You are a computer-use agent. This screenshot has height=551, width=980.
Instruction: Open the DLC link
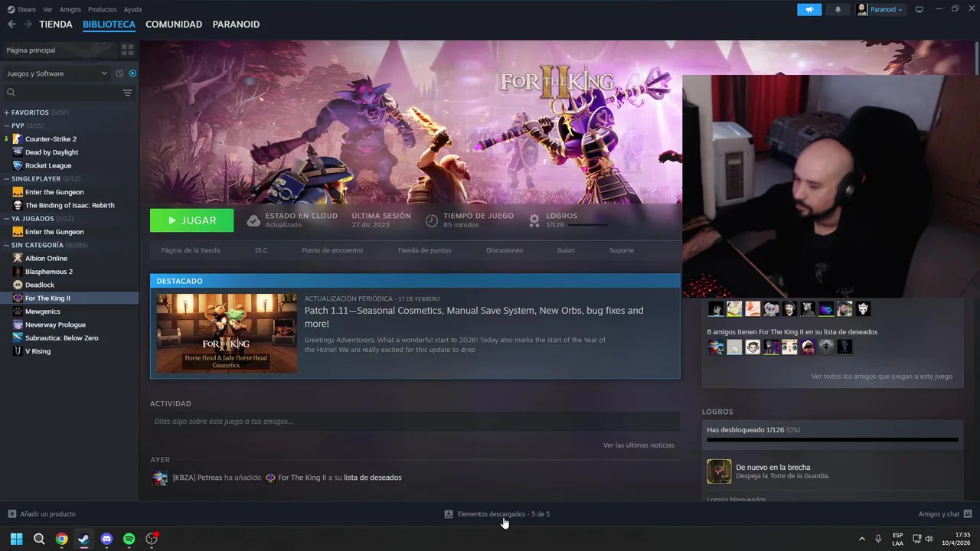coord(261,250)
